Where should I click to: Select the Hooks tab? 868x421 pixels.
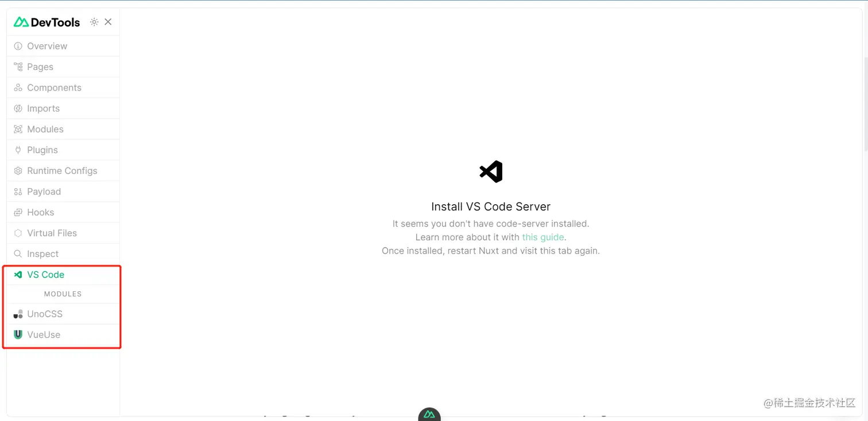63,212
